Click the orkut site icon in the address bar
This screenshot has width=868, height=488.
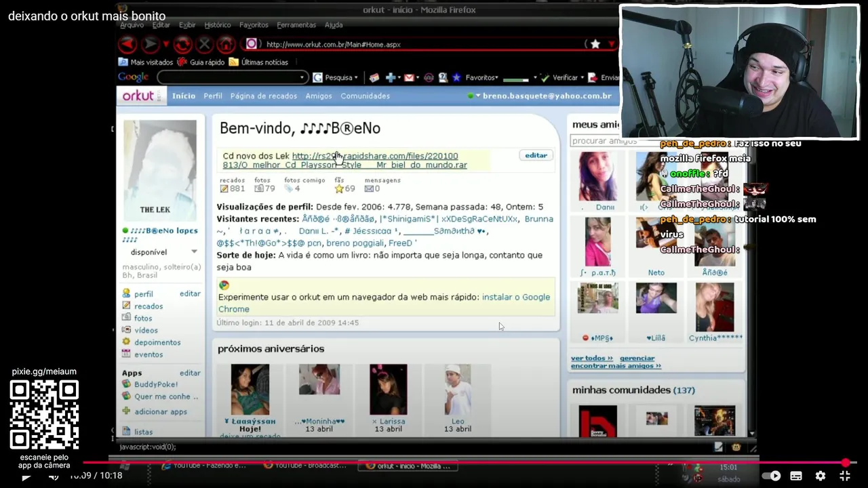coord(252,44)
